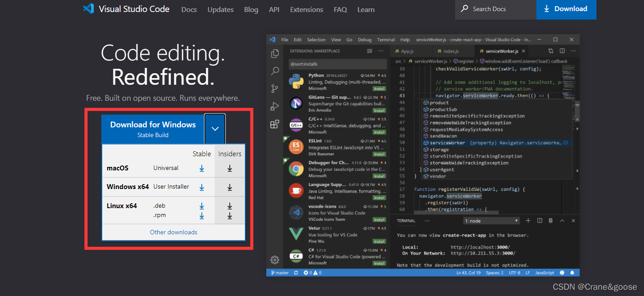Click the Linux .deb stable download arrow

point(202,205)
